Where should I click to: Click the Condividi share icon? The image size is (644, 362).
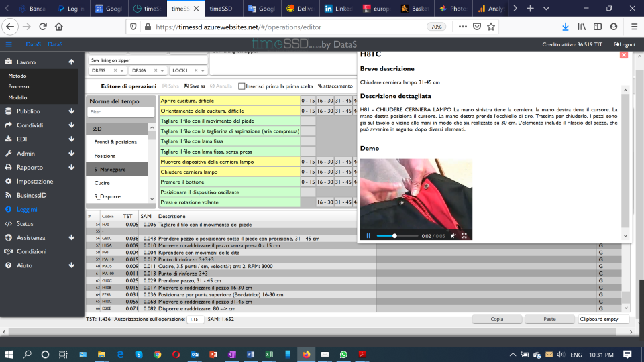(x=8, y=125)
